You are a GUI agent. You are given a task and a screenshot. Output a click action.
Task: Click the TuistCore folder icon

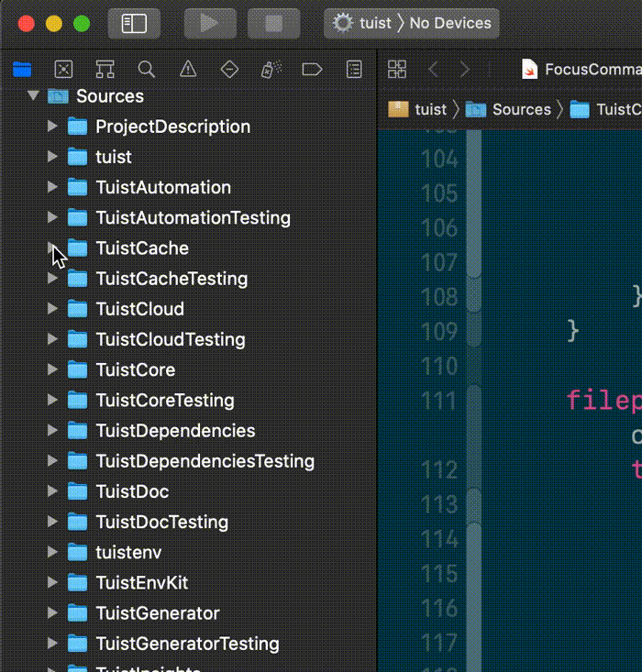tap(77, 369)
